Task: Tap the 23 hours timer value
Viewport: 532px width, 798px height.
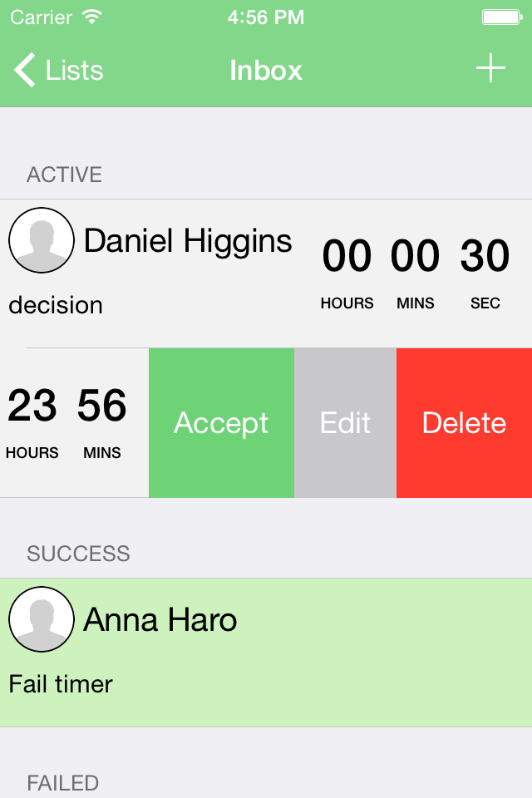Action: (x=32, y=406)
